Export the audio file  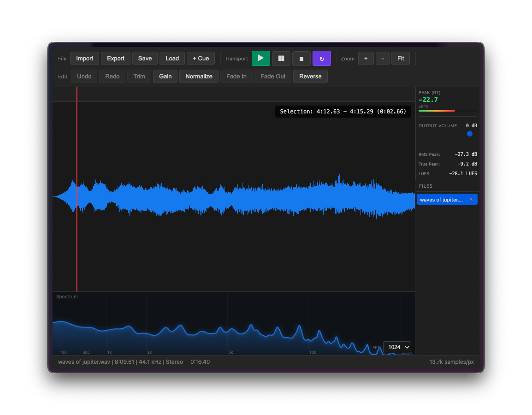[x=116, y=59]
